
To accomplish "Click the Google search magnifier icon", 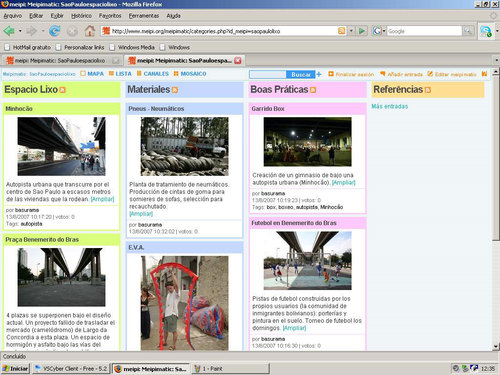I will point(468,31).
